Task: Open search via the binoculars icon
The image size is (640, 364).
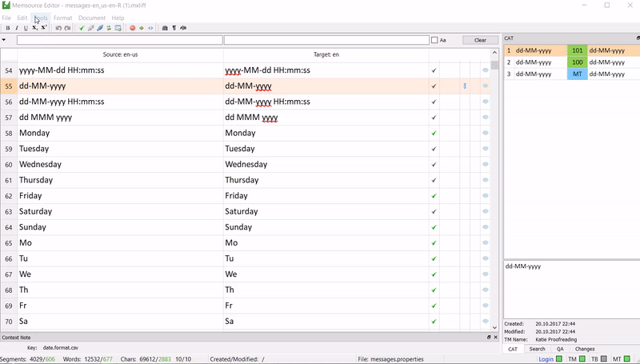Action: click(165, 28)
